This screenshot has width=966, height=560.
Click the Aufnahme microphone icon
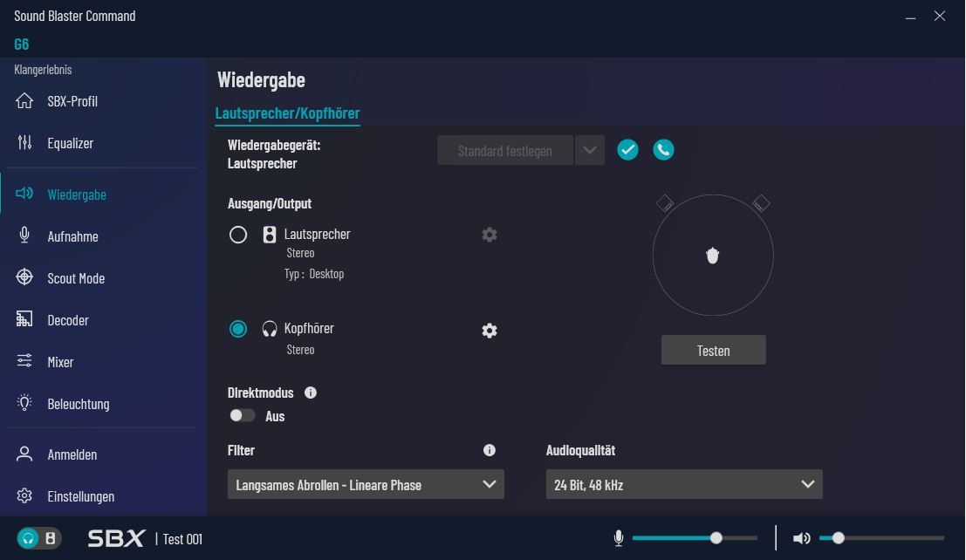pyautogui.click(x=24, y=236)
